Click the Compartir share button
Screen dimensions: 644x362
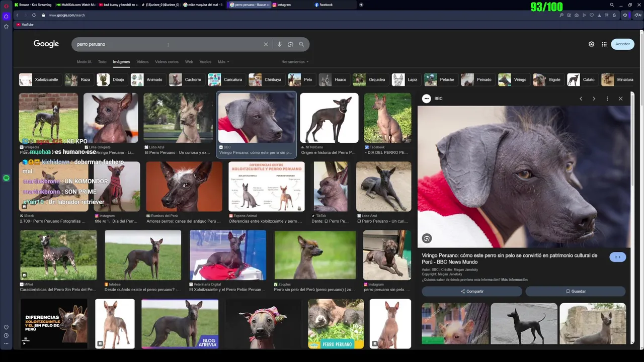(x=472, y=291)
